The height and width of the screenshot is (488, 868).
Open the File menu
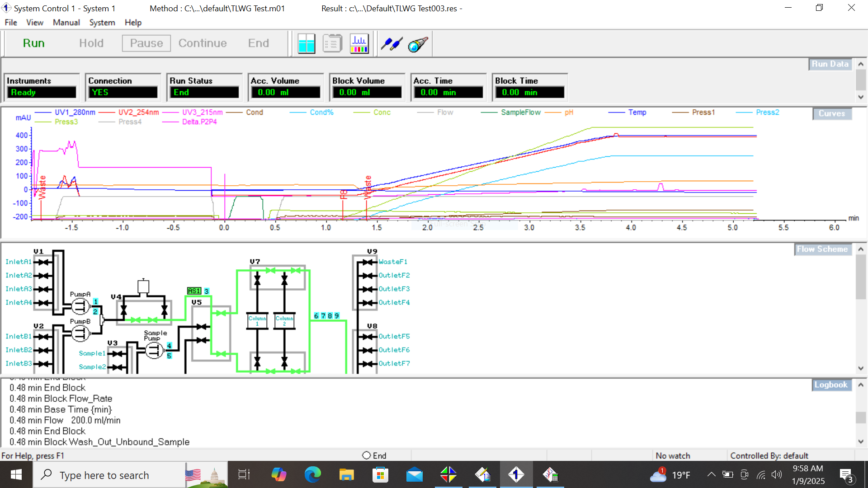point(11,22)
